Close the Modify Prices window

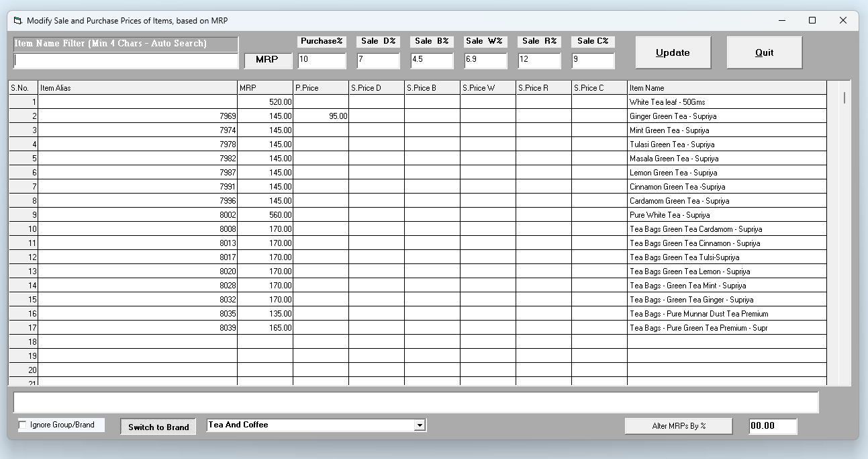coord(843,21)
